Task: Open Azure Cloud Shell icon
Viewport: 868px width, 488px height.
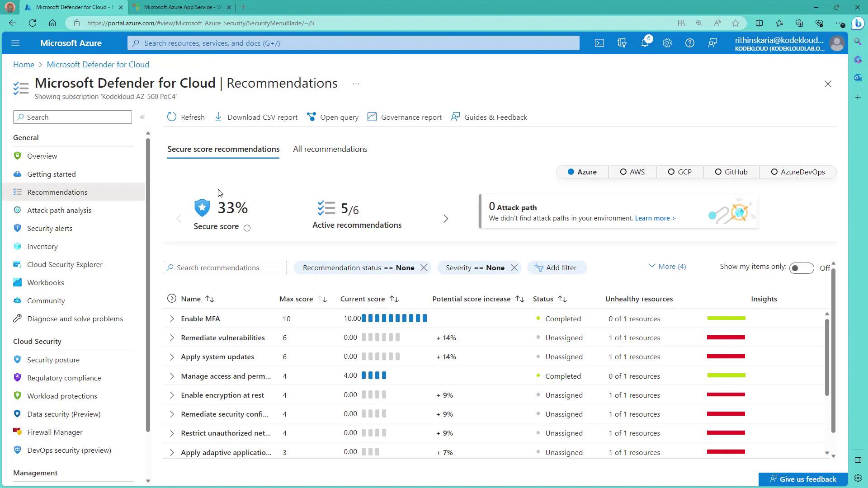Action: pos(599,43)
